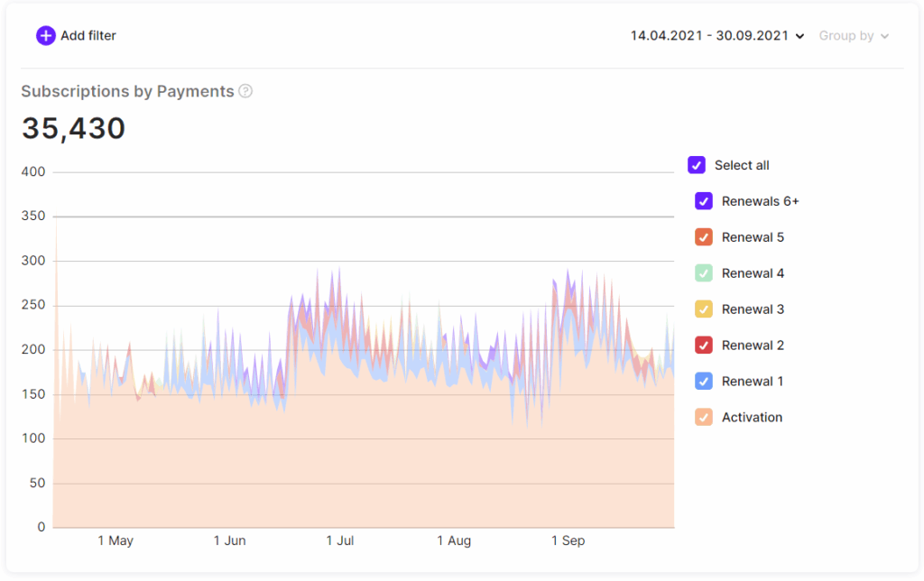Click the 1 Sep x-axis date marker
The height and width of the screenshot is (581, 924).
568,540
